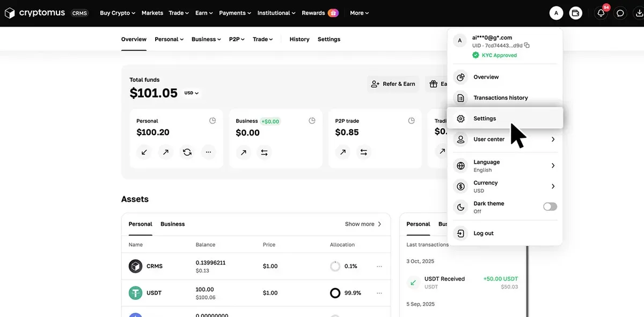This screenshot has width=644, height=317.
Task: Open the swap icon under the Personal balance
Action: (x=187, y=152)
